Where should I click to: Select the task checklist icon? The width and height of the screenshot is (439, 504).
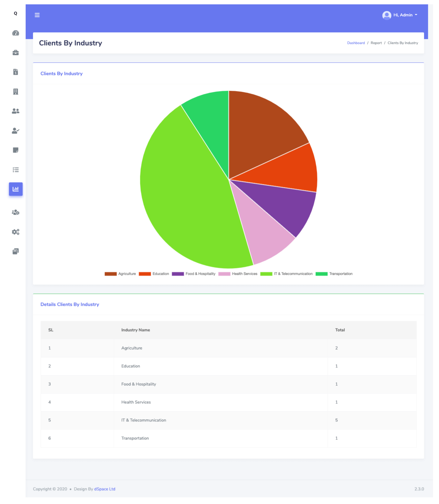(x=16, y=170)
